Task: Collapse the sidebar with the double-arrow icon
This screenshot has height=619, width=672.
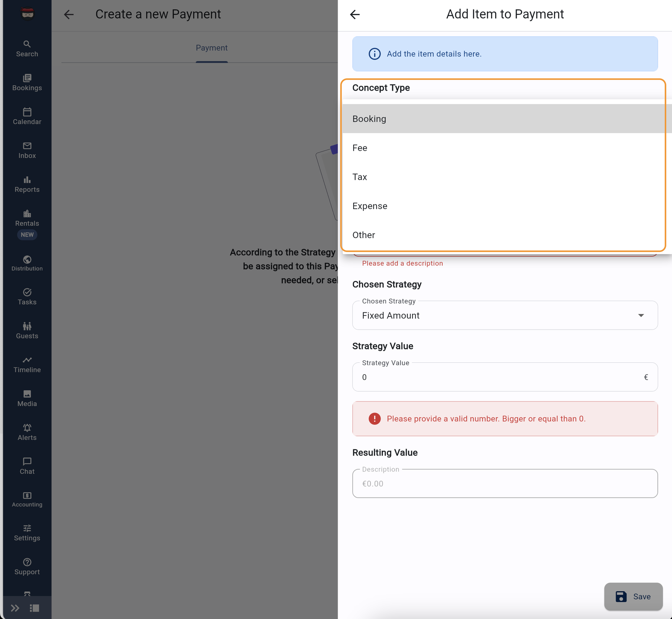Action: (15, 608)
